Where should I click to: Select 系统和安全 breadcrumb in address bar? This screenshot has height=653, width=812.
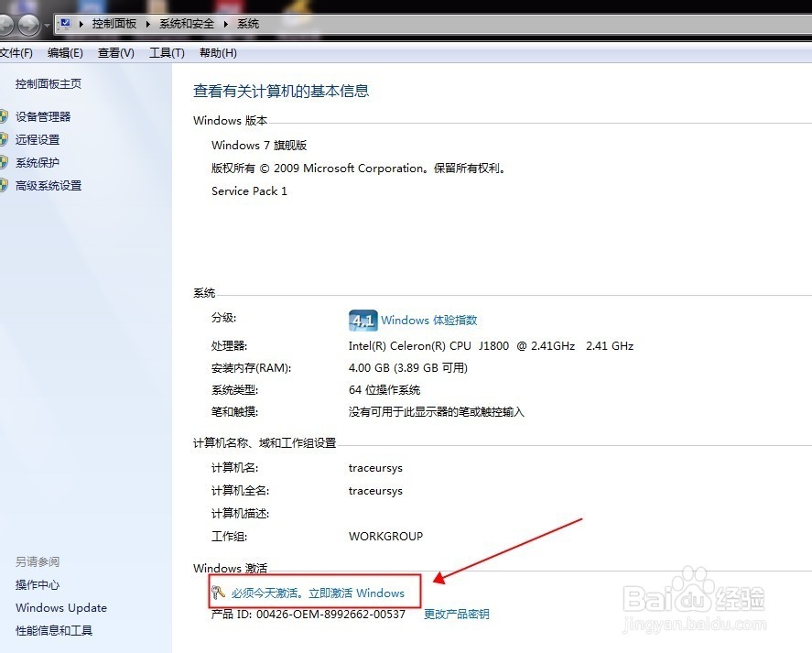(x=187, y=24)
